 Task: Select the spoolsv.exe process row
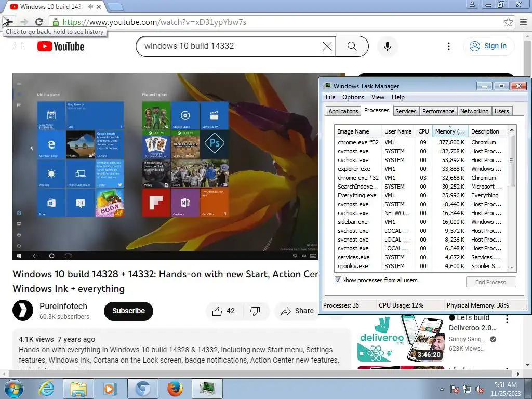point(421,266)
